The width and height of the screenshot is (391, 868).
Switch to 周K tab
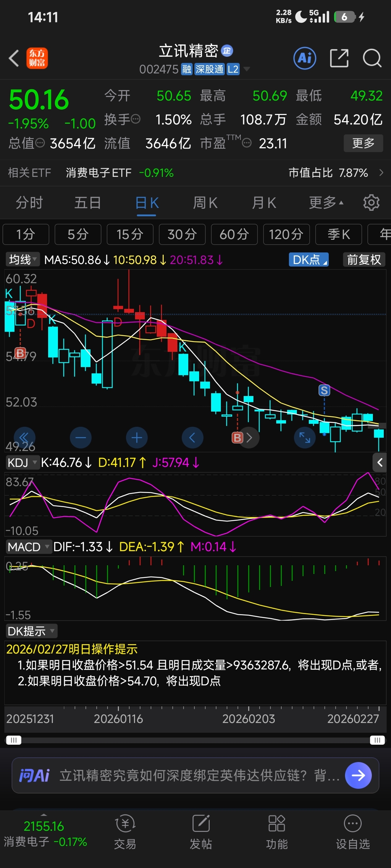coord(205,203)
